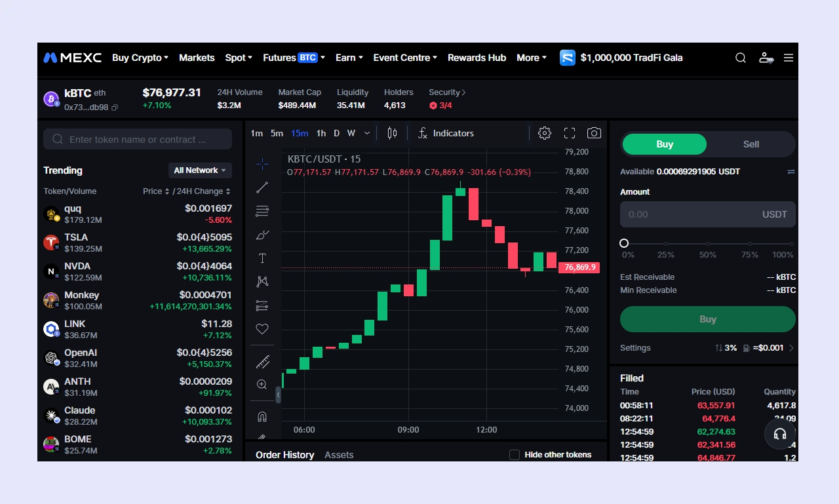Click the TradFi Gala promo icon
This screenshot has height=504, width=839.
pos(567,58)
